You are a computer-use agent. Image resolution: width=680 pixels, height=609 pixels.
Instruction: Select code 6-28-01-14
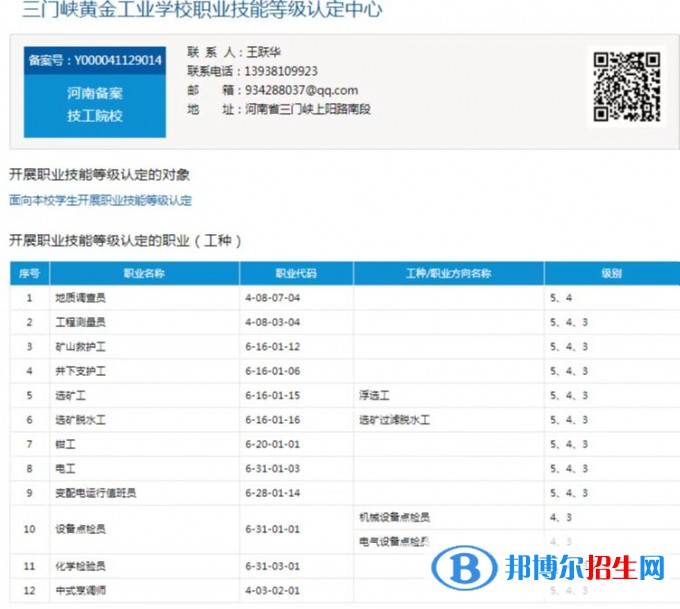click(x=273, y=493)
